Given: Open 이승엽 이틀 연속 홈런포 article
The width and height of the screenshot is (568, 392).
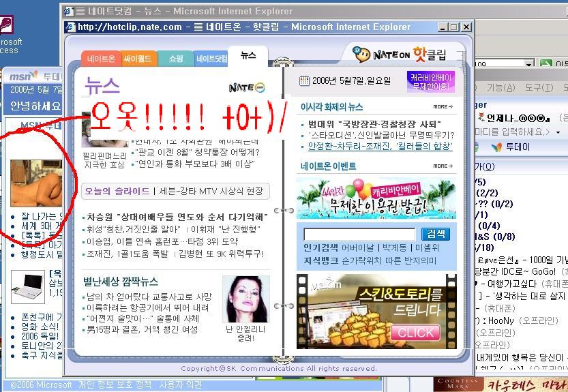Looking at the screenshot, I should pos(162,241).
